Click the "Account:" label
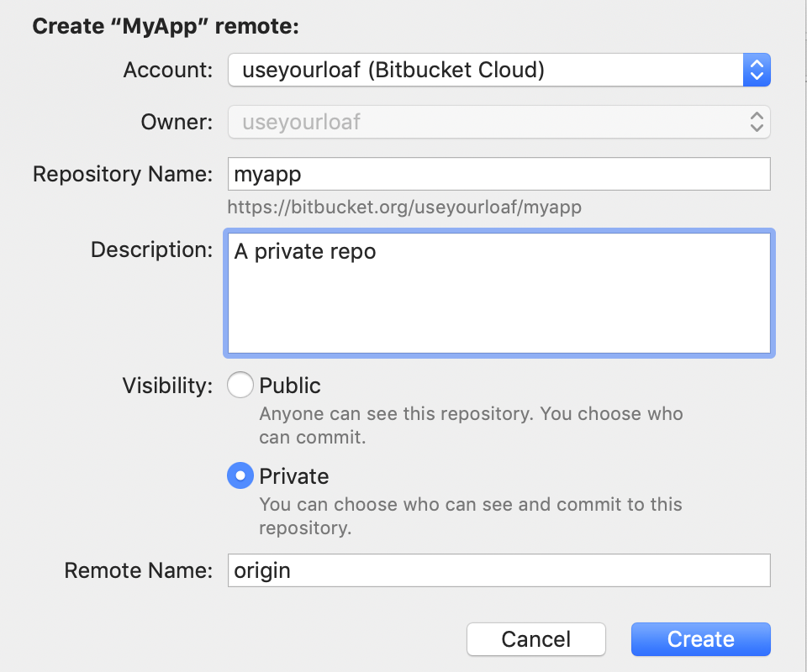 (168, 70)
